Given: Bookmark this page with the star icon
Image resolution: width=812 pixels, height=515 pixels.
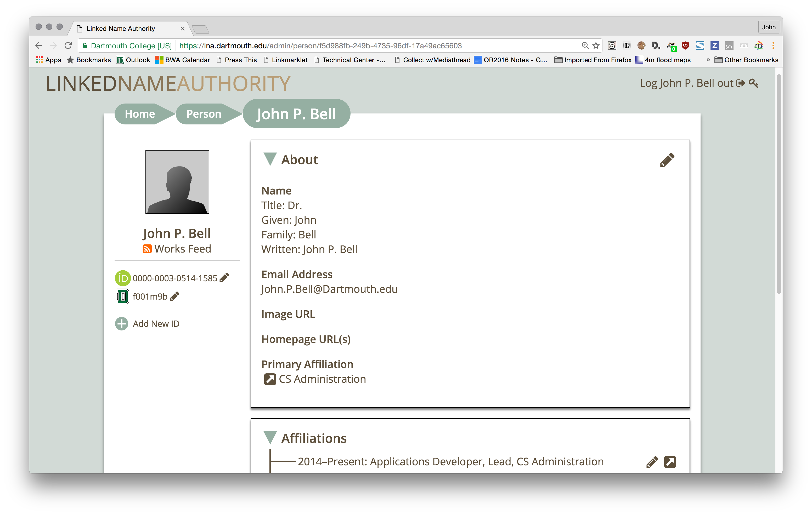Looking at the screenshot, I should (x=596, y=45).
